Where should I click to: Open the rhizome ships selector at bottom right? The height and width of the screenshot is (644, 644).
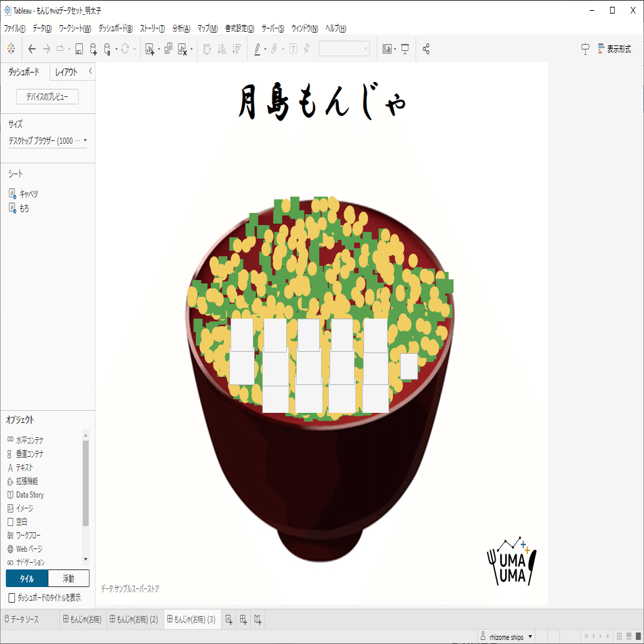[505, 637]
